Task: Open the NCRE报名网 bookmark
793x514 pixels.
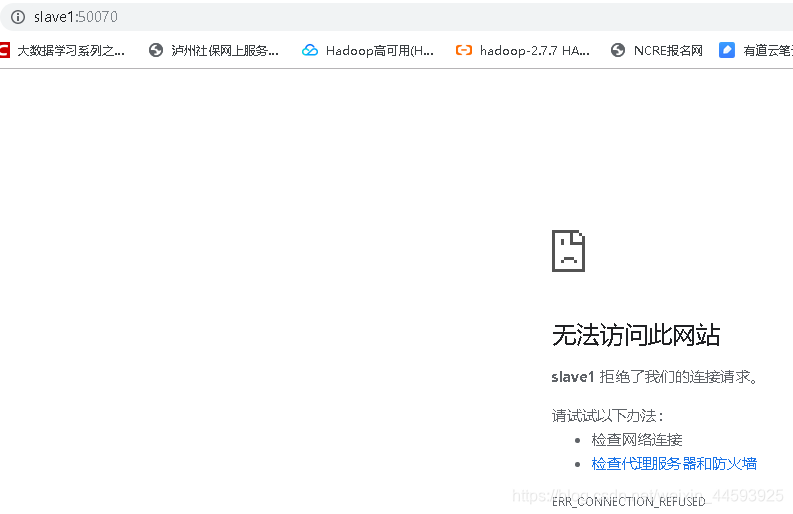Action: 657,51
